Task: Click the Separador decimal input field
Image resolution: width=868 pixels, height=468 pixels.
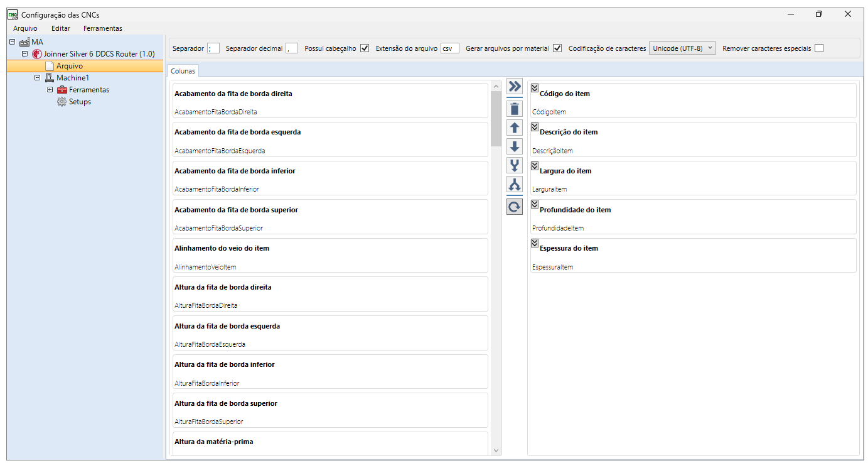Action: pyautogui.click(x=292, y=48)
